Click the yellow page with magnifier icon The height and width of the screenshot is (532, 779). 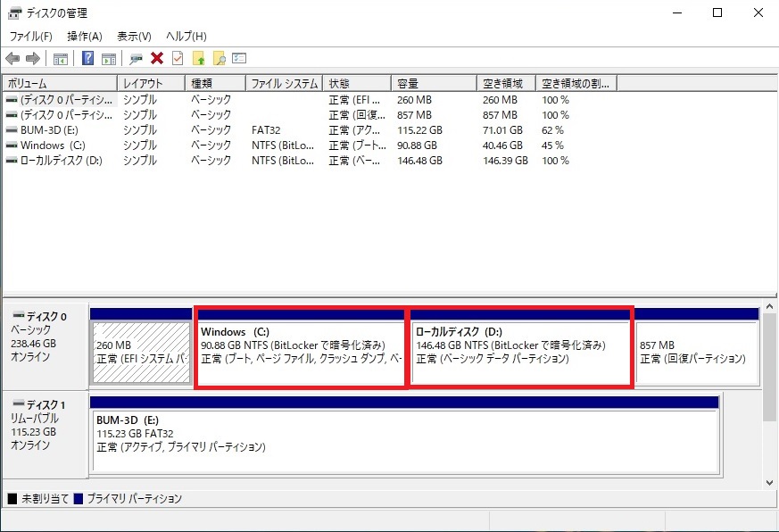[219, 59]
